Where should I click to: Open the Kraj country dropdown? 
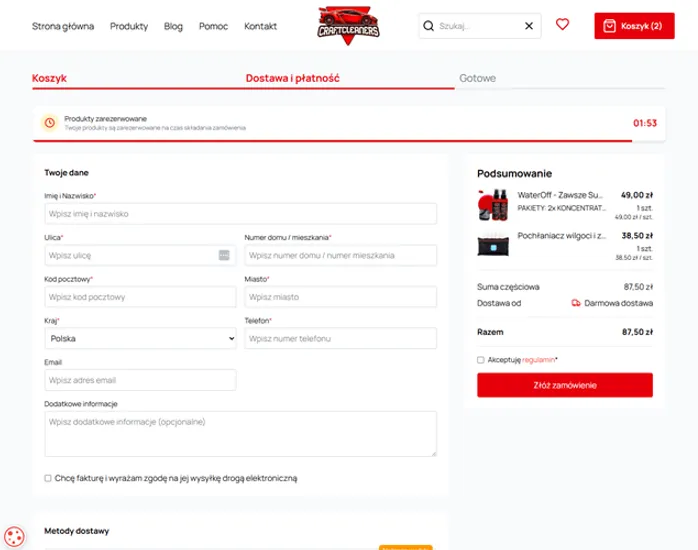(x=140, y=339)
